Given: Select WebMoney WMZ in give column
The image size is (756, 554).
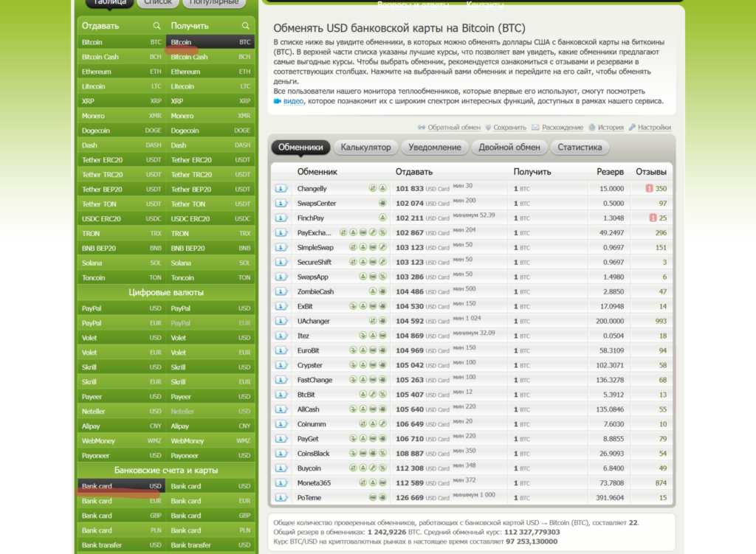Looking at the screenshot, I should 122,441.
